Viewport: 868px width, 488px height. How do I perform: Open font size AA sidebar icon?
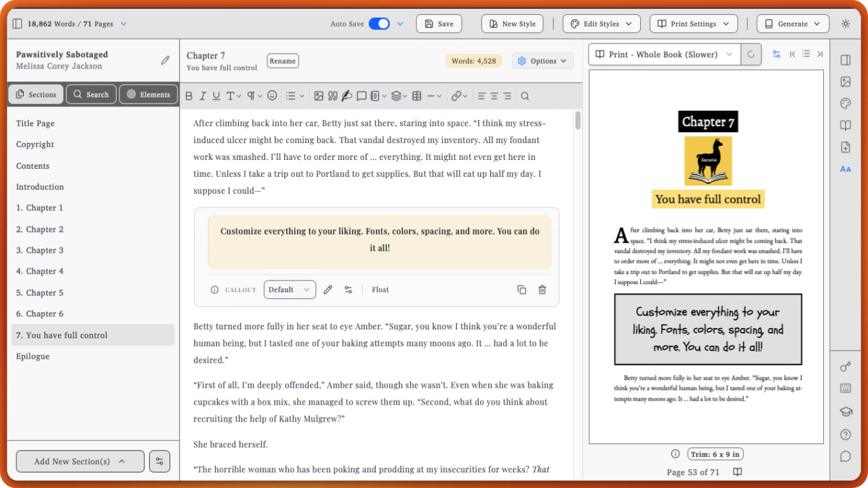click(846, 169)
